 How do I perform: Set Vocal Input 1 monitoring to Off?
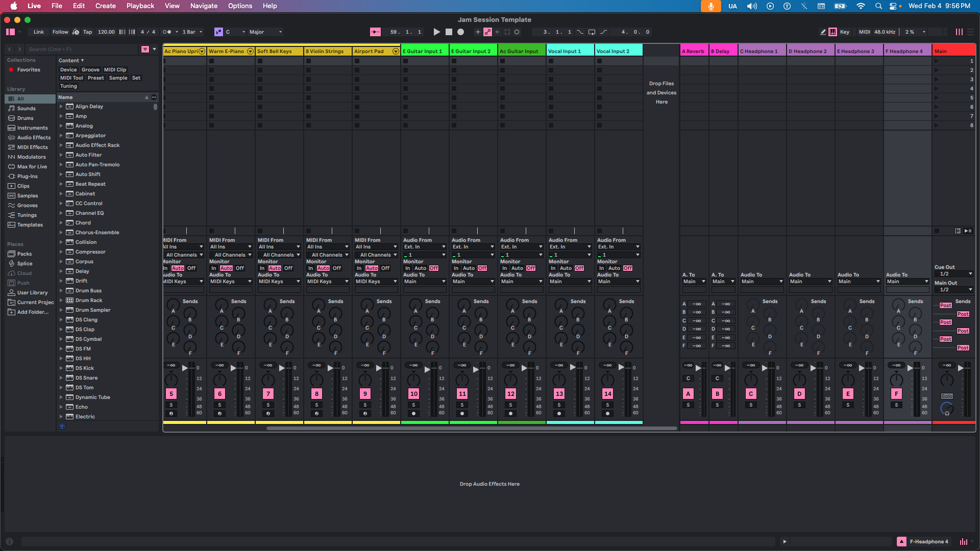(579, 268)
